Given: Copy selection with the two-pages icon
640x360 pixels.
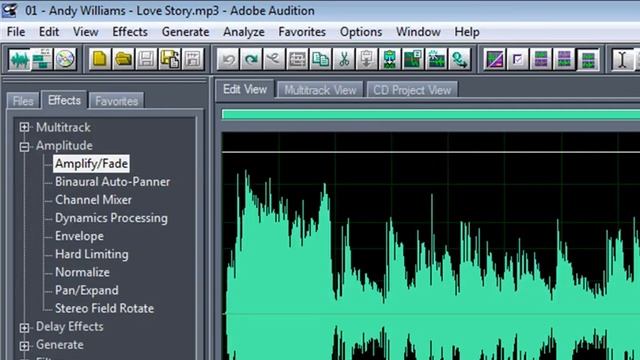Looking at the screenshot, I should [320, 60].
